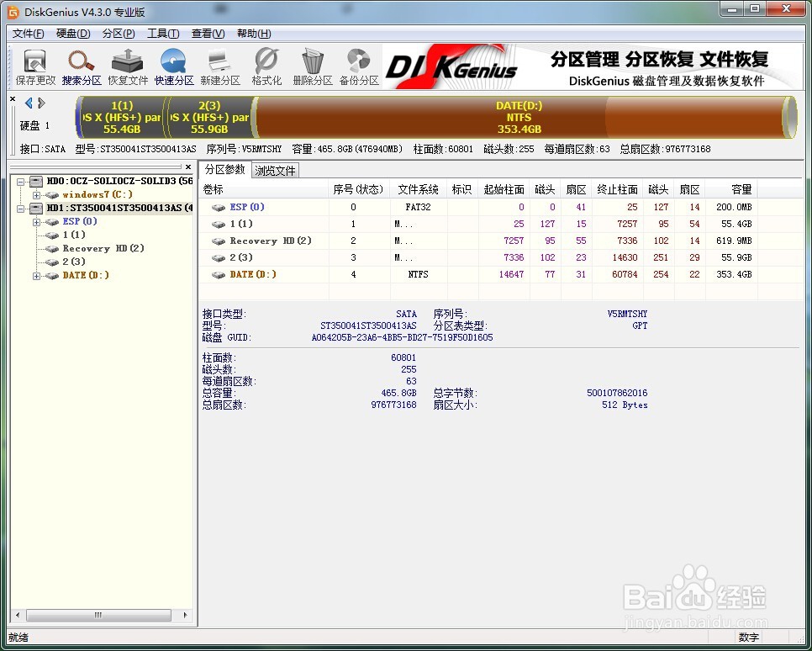The width and height of the screenshot is (812, 651).
Task: Click the DATE(D:) partition icon in table
Action: 219,275
